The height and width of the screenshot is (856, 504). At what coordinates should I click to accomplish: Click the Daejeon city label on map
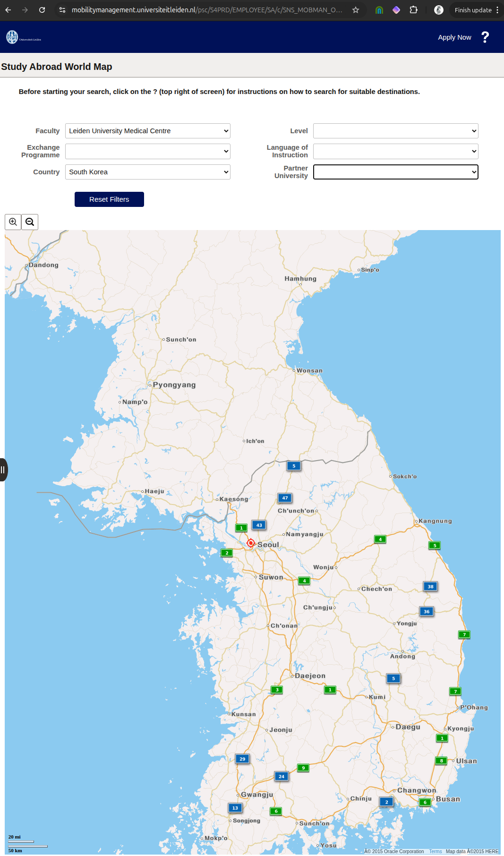tap(310, 676)
